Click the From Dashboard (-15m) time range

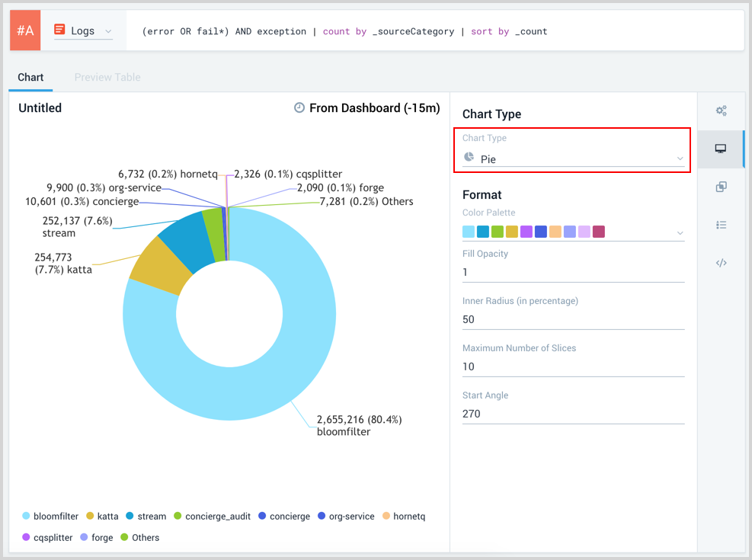[x=374, y=108]
